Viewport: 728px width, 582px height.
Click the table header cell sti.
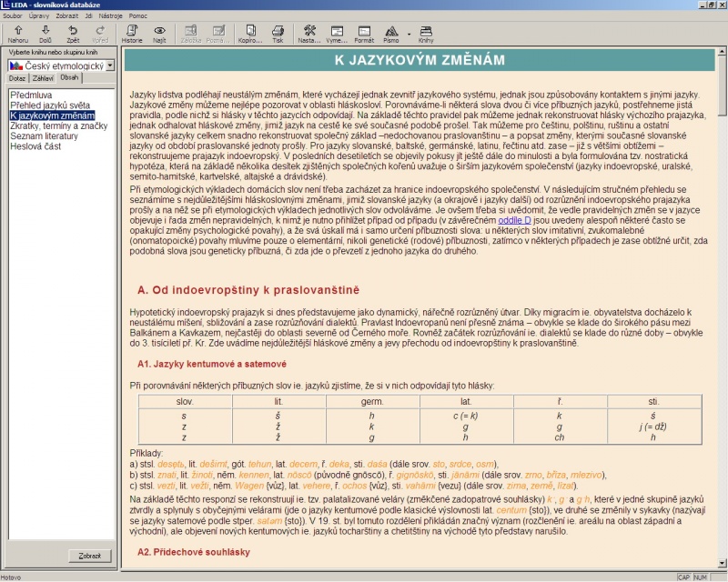[x=653, y=401]
